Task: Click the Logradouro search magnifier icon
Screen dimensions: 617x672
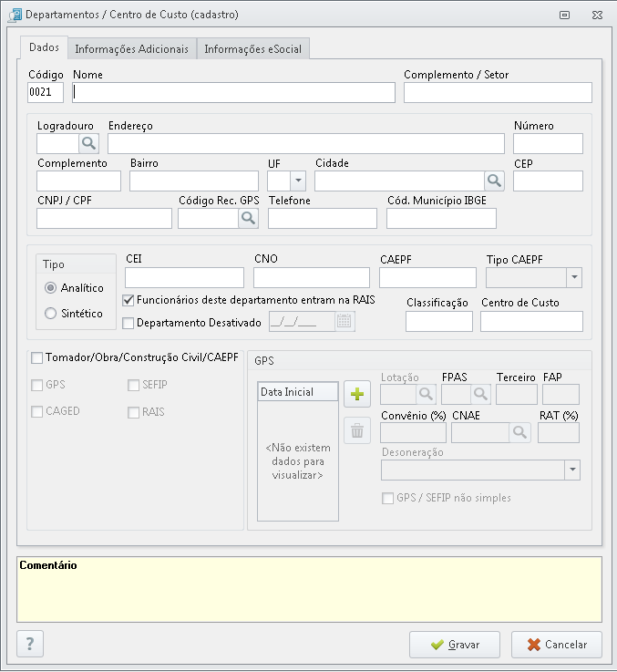Action: coord(88,143)
